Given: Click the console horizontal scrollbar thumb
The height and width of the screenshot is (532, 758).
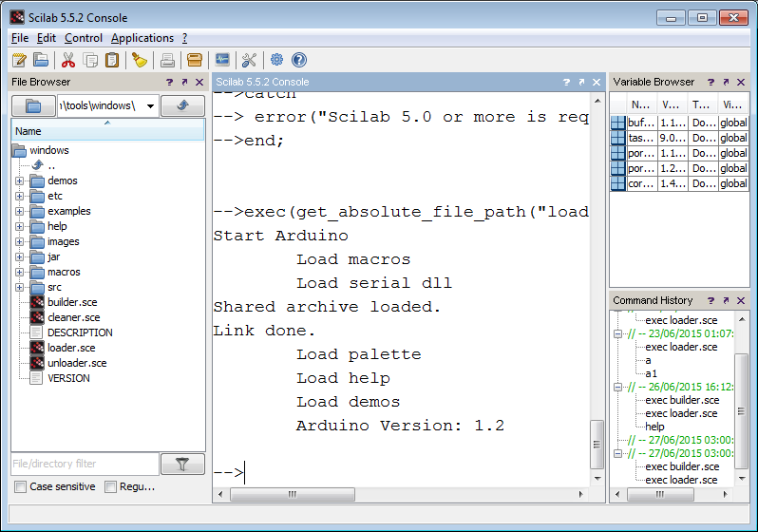Looking at the screenshot, I should coord(293,494).
